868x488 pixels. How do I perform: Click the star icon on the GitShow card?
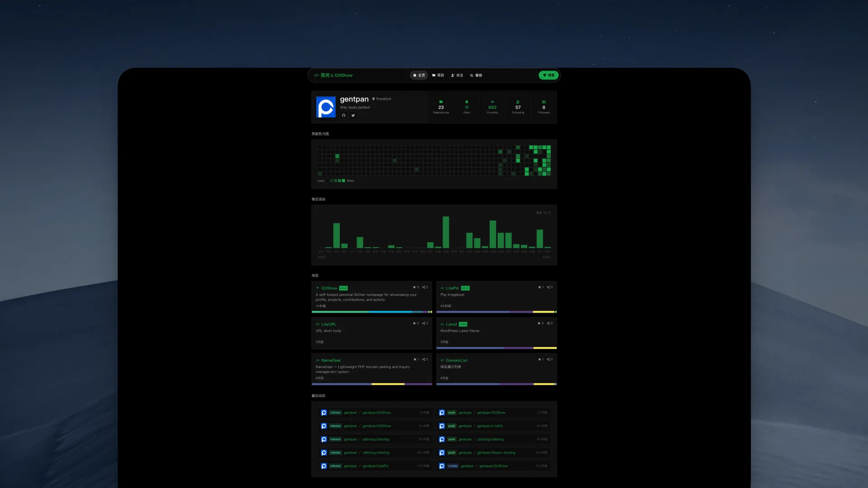(x=414, y=287)
